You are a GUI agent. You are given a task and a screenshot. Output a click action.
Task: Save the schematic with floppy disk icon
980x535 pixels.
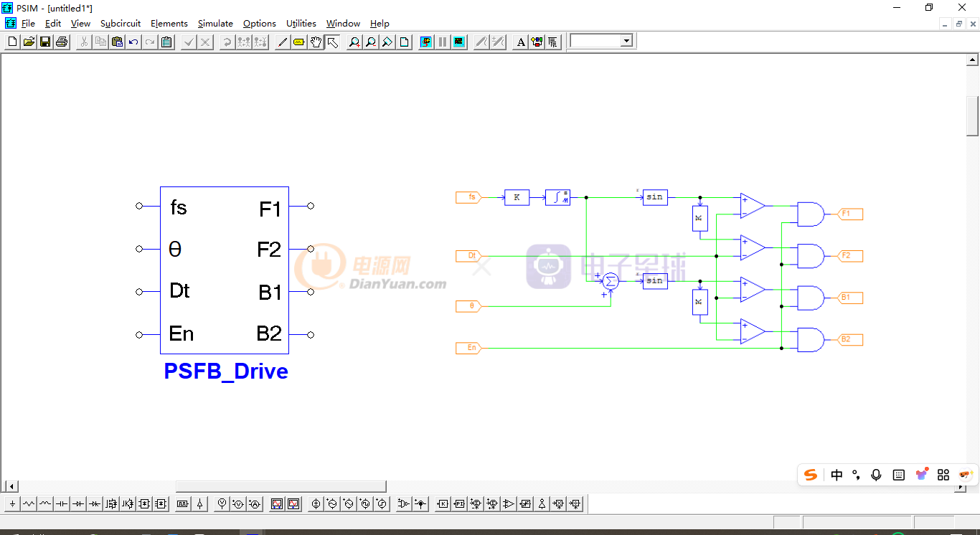click(x=45, y=42)
